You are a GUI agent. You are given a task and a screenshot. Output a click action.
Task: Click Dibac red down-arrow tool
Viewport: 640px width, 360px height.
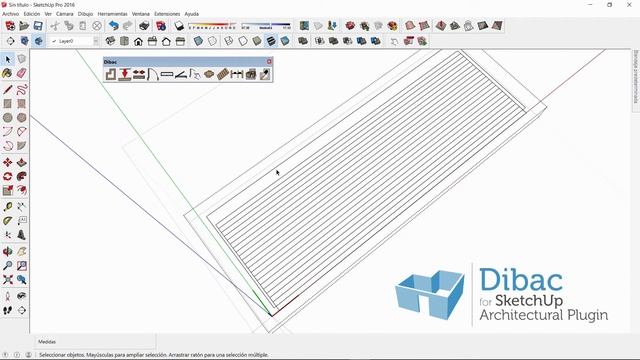pyautogui.click(x=124, y=74)
